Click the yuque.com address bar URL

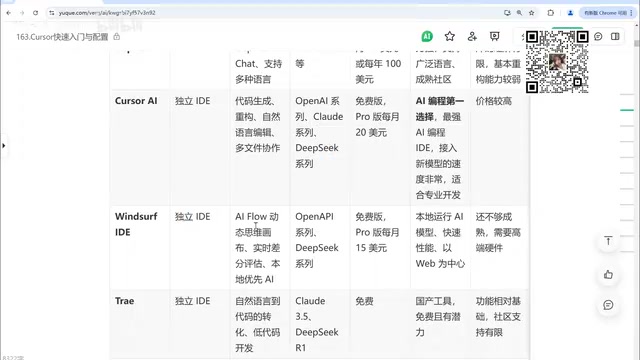coord(107,13)
